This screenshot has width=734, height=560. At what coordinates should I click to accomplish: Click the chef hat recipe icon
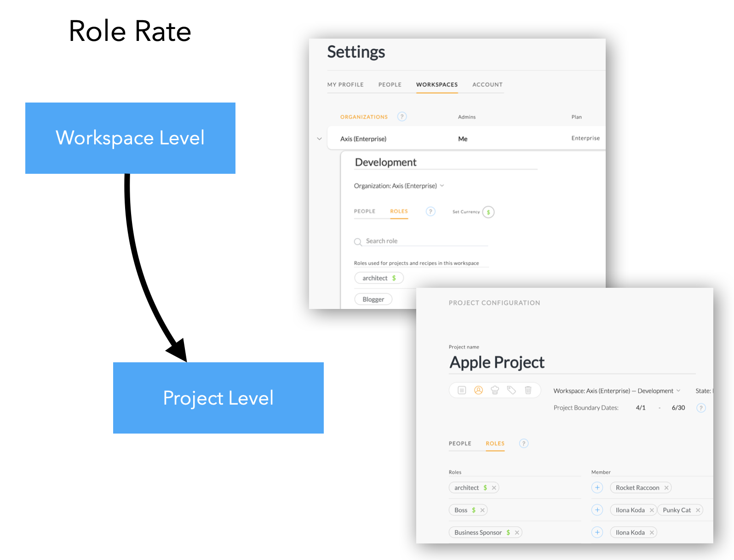click(x=495, y=390)
